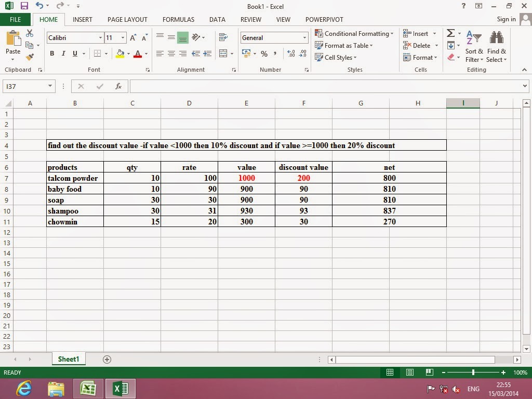Click the AutoSum sigma icon

450,33
